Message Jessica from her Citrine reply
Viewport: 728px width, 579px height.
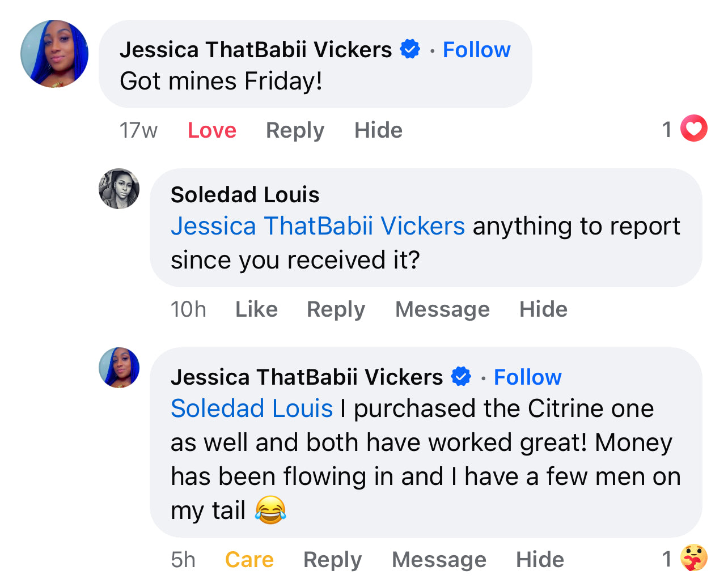[x=439, y=560]
